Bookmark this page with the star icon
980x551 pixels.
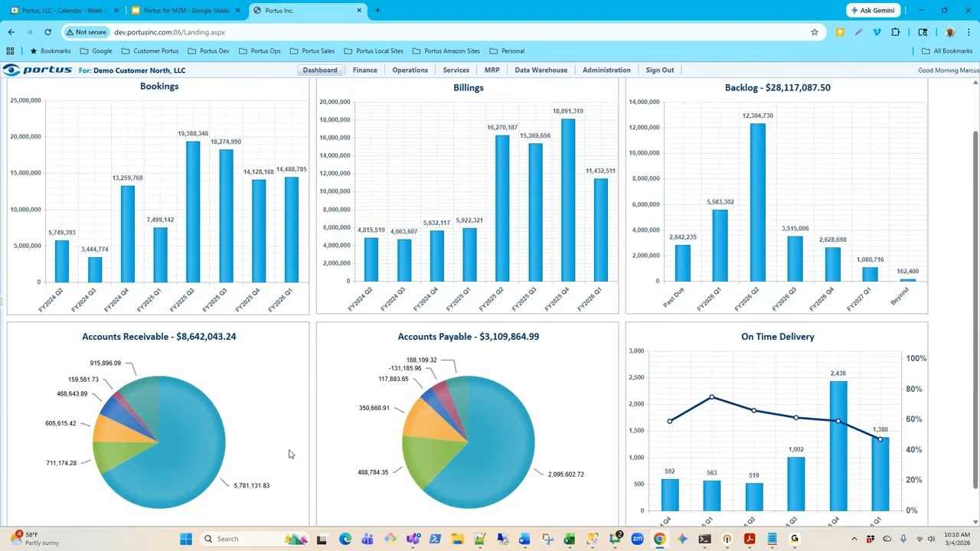(815, 32)
